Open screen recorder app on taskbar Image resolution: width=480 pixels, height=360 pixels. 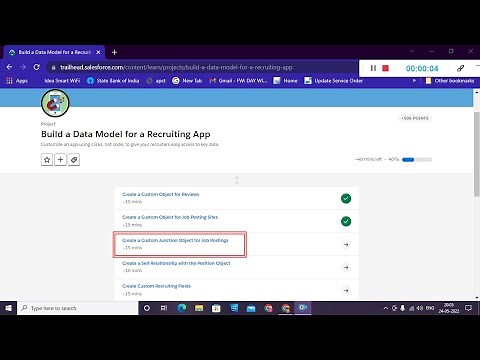tap(303, 308)
